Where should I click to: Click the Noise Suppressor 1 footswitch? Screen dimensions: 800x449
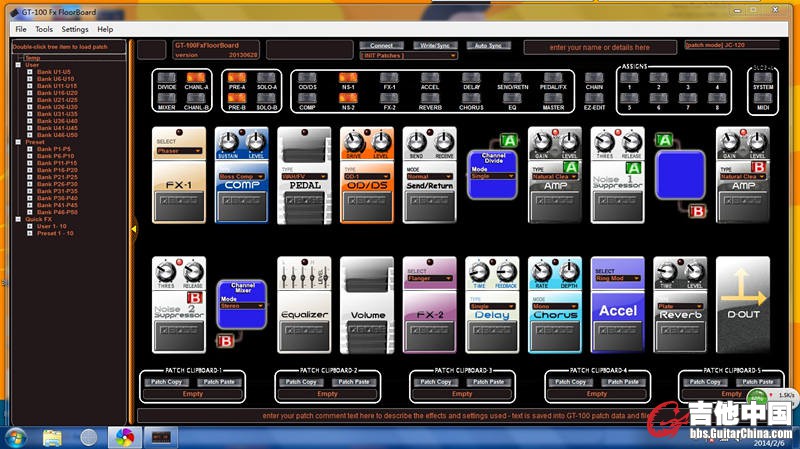pyautogui.click(x=617, y=206)
